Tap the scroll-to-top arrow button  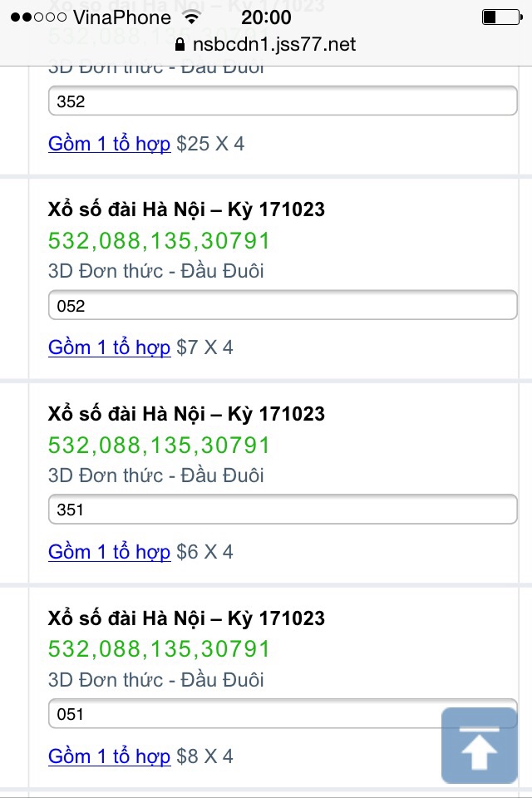pyautogui.click(x=479, y=746)
